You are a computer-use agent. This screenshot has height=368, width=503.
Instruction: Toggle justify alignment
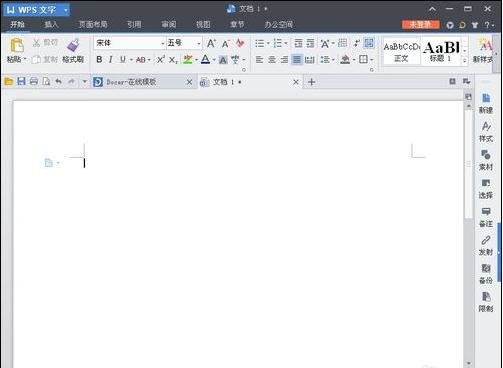(x=296, y=60)
